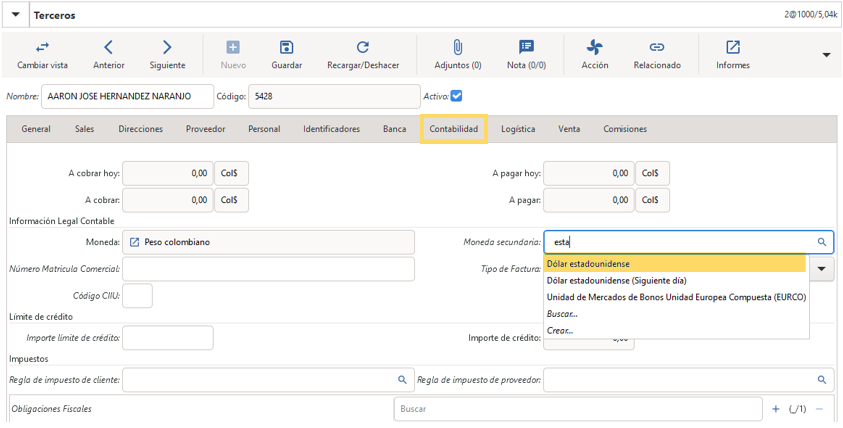Choose the EURCO currency suggestion
This screenshot has height=428, width=843.
click(675, 297)
